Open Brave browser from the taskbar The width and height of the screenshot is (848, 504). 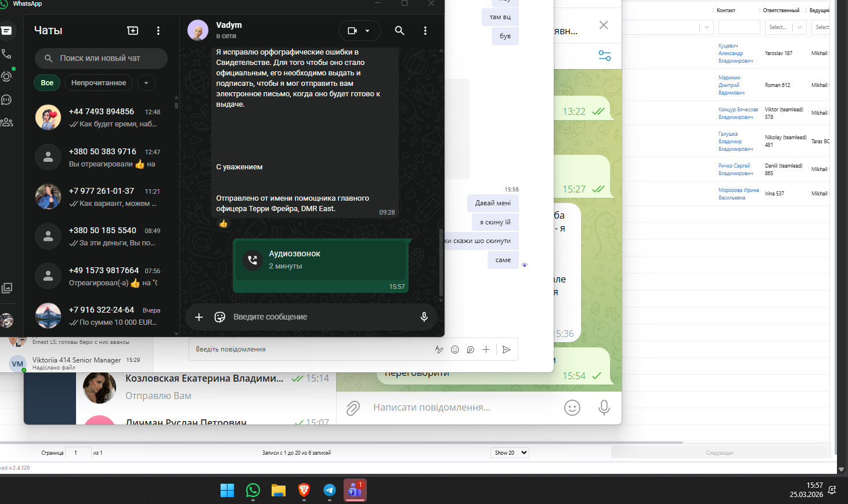tap(304, 491)
